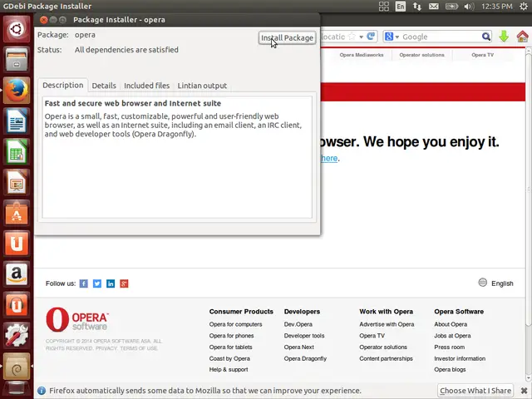The width and height of the screenshot is (532, 399).
Task: Open the Opera Dragonfly footer link
Action: (x=305, y=359)
